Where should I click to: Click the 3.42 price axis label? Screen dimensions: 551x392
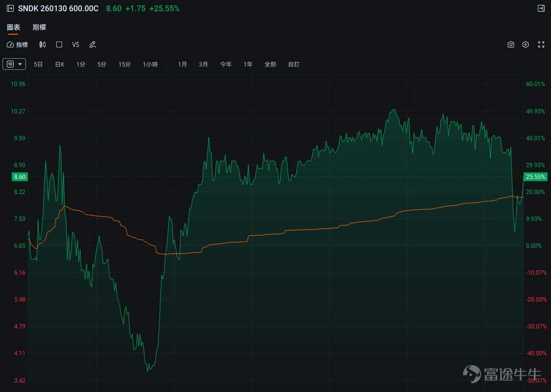pyautogui.click(x=20, y=380)
